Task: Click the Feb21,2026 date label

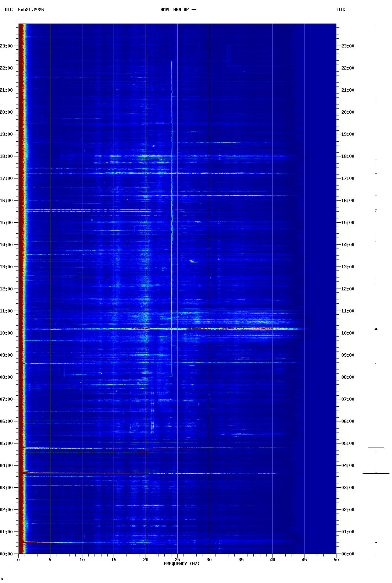Action: 31,10
